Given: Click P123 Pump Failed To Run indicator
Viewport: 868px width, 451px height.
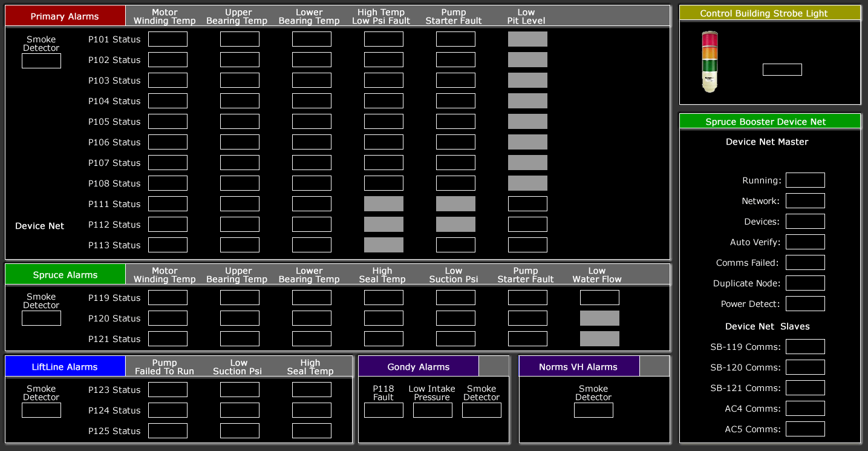Looking at the screenshot, I should (x=168, y=390).
